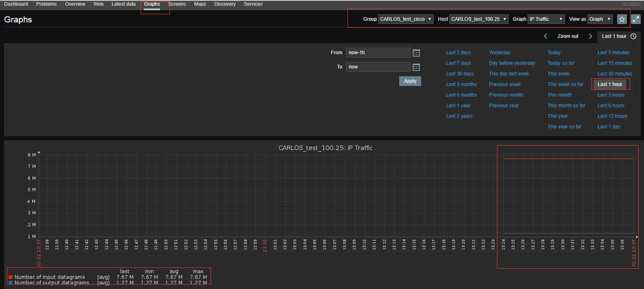The image size is (644, 289).
Task: Open the View as dropdown
Action: tap(600, 19)
